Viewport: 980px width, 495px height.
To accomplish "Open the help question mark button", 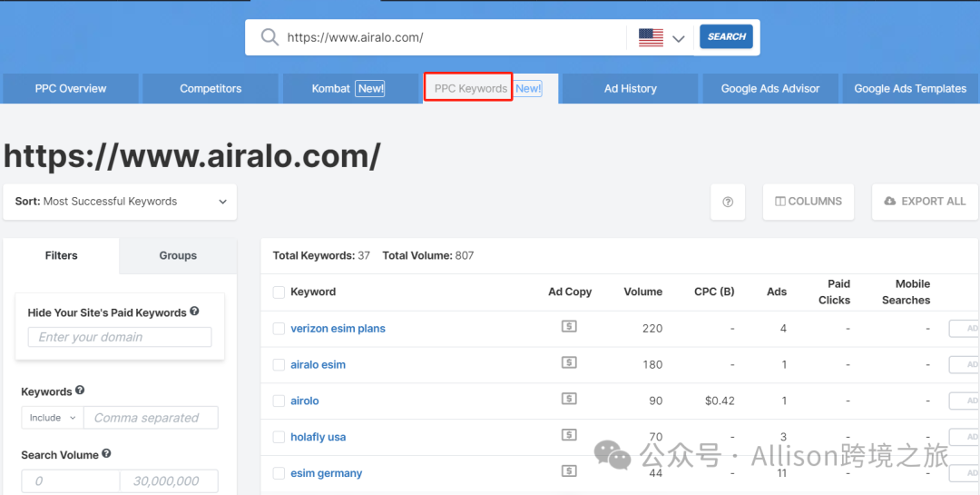I will tap(728, 203).
